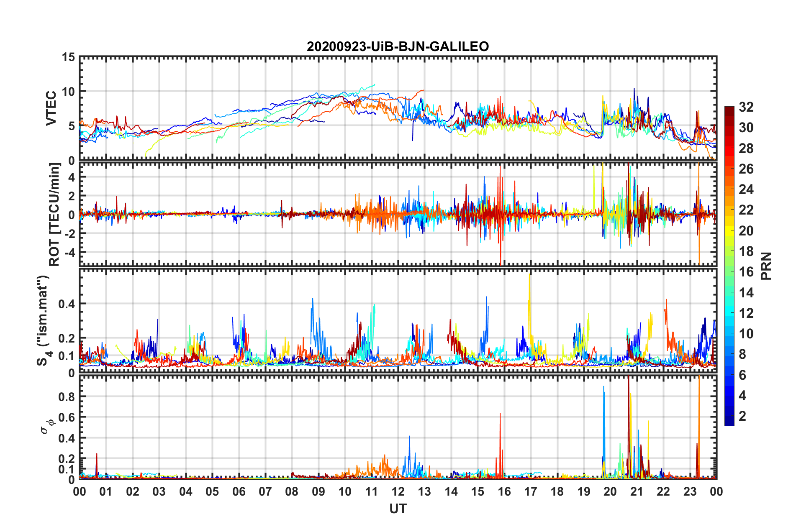
Task: Click the chart title "20200923-UiB-BJN-GALILEO"
Action: 398,46
